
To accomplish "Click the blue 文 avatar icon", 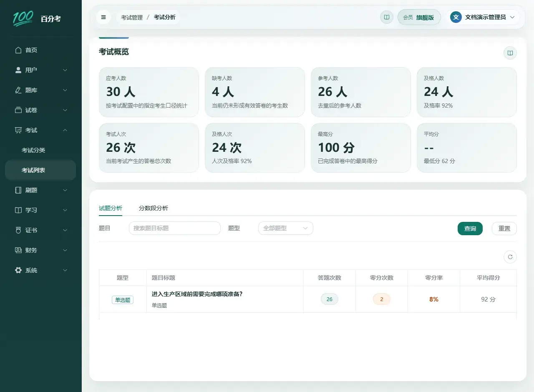I will [x=456, y=17].
